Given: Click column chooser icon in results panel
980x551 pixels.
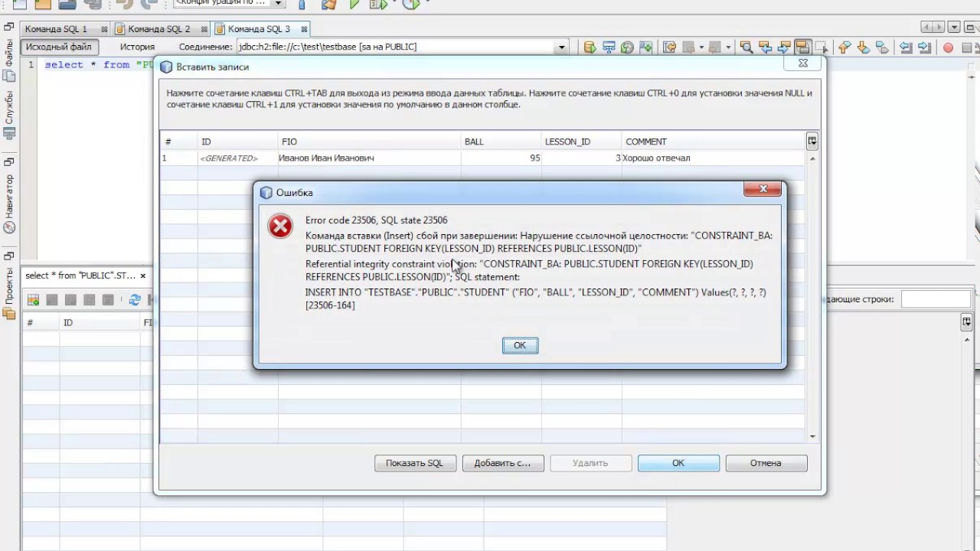Looking at the screenshot, I should (x=966, y=322).
